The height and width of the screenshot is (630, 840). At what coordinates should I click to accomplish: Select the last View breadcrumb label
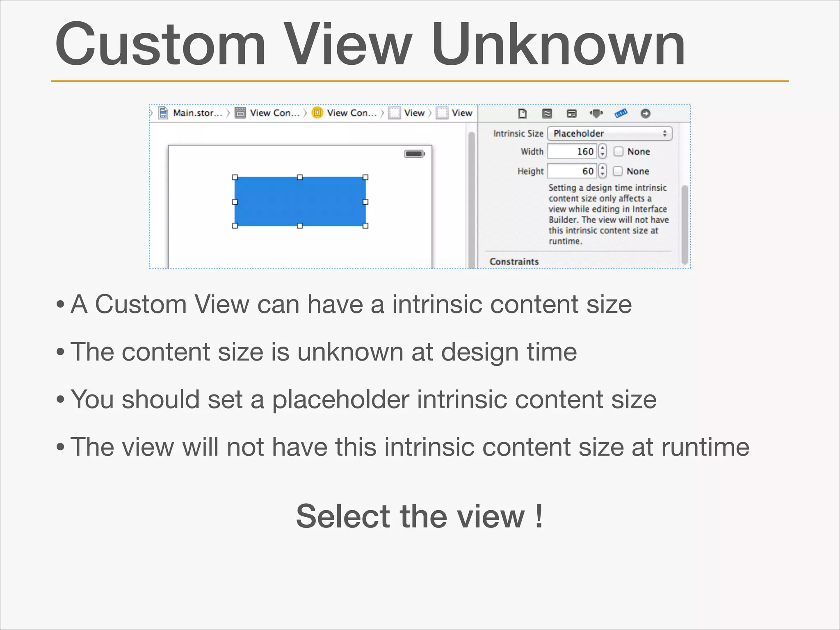pos(462,113)
